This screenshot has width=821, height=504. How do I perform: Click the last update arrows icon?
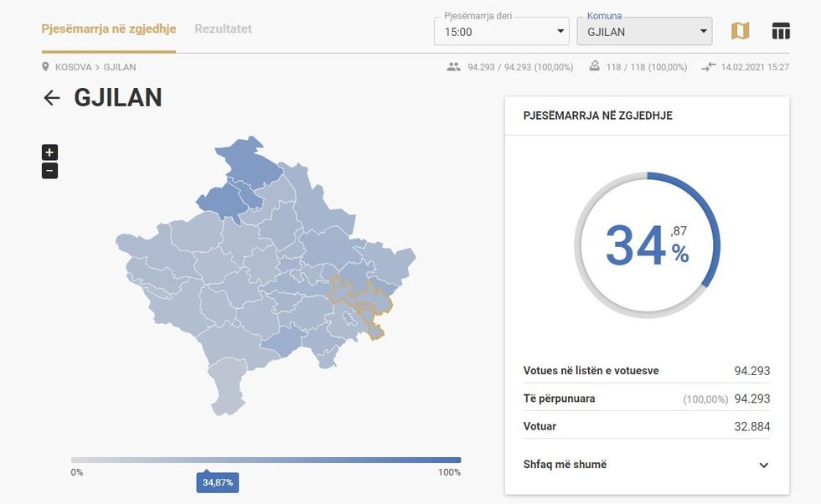pos(709,67)
